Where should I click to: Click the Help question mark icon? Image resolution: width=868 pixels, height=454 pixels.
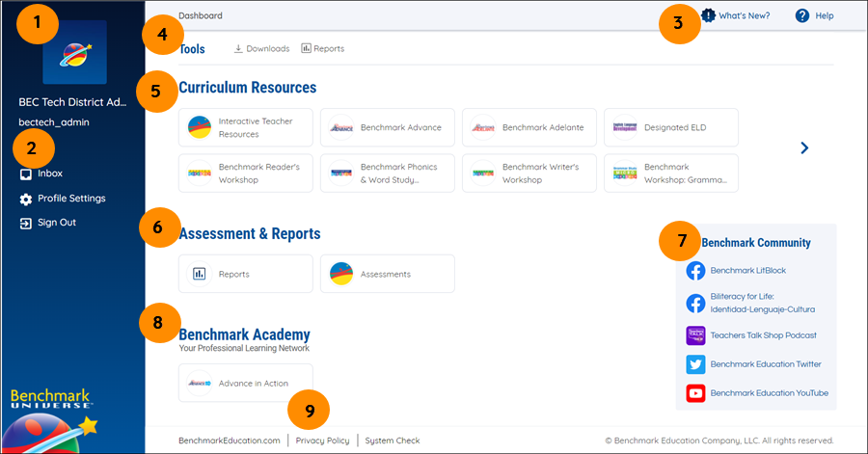(x=802, y=15)
